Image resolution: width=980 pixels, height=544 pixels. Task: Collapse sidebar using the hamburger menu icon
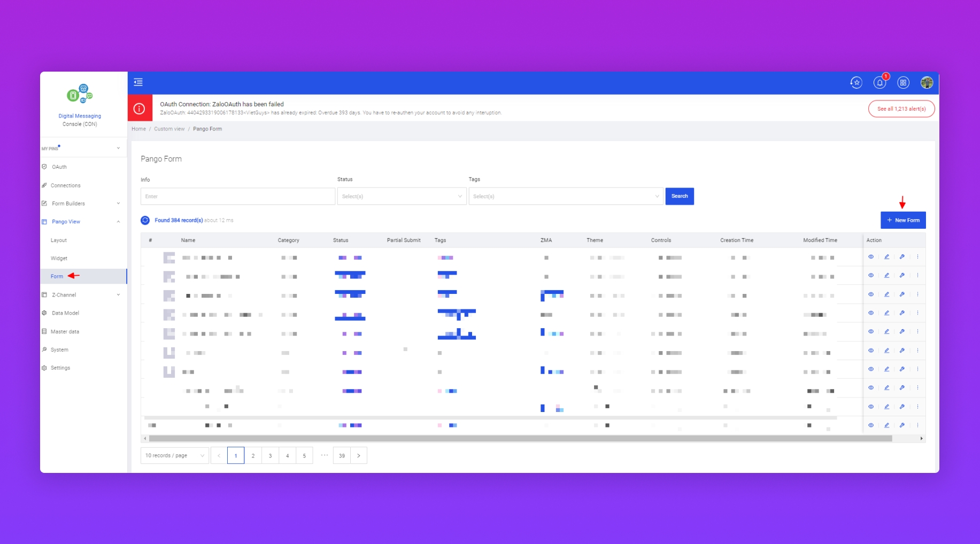click(138, 82)
